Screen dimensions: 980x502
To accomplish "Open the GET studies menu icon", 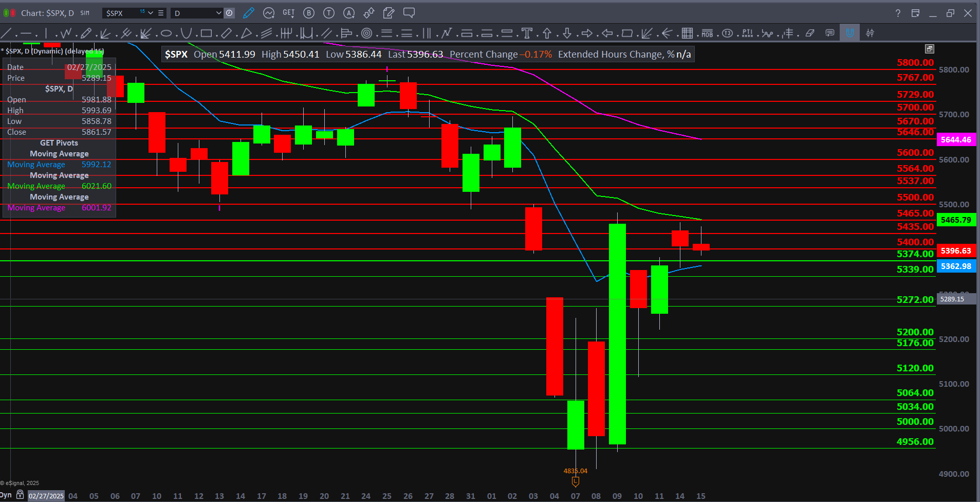I will (x=288, y=13).
